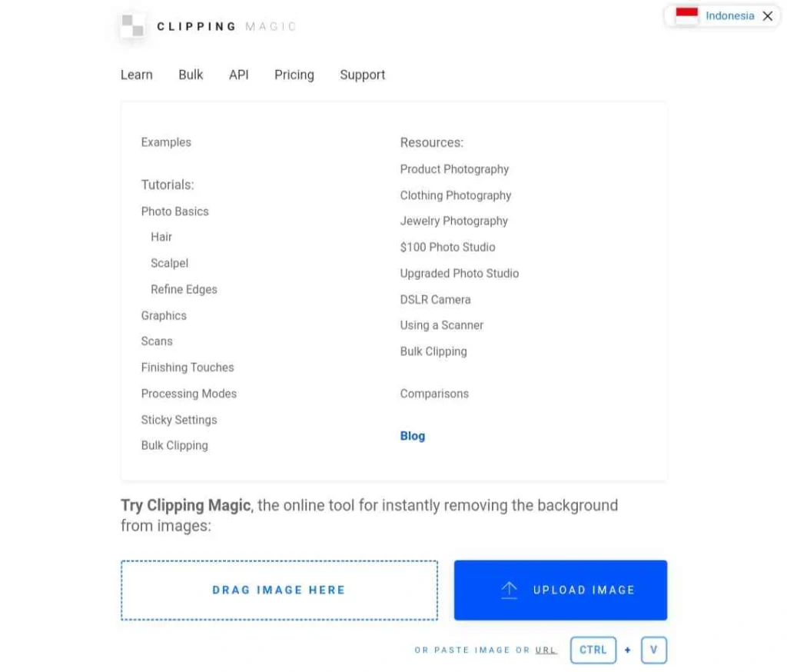The height and width of the screenshot is (672, 787).
Task: Visit the Blog link
Action: pos(413,436)
